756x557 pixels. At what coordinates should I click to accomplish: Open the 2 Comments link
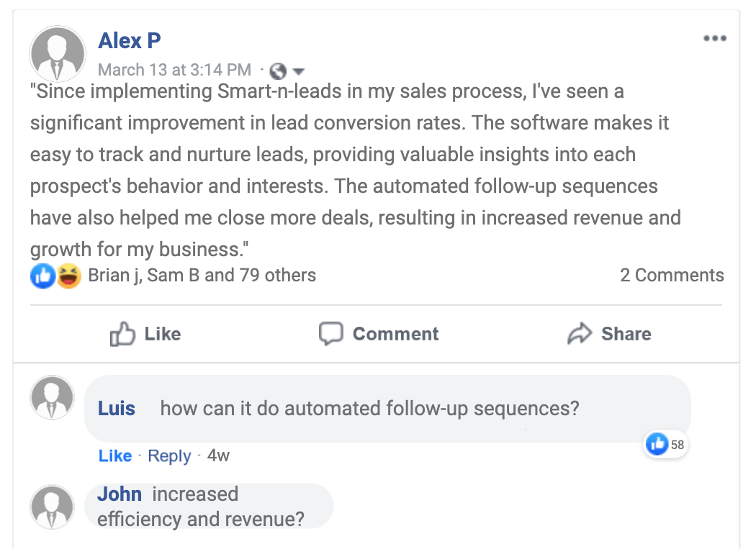pyautogui.click(x=672, y=275)
